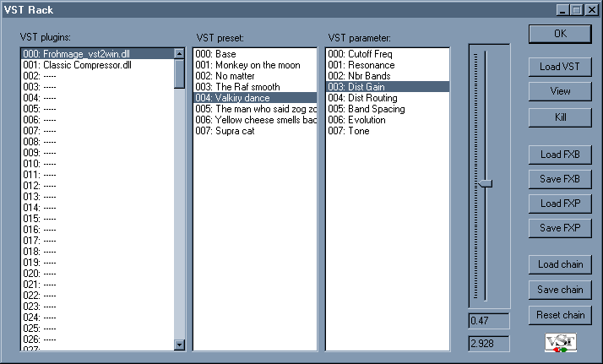603x364 pixels.
Task: Click plugin list scroll up arrow
Action: pyautogui.click(x=179, y=54)
